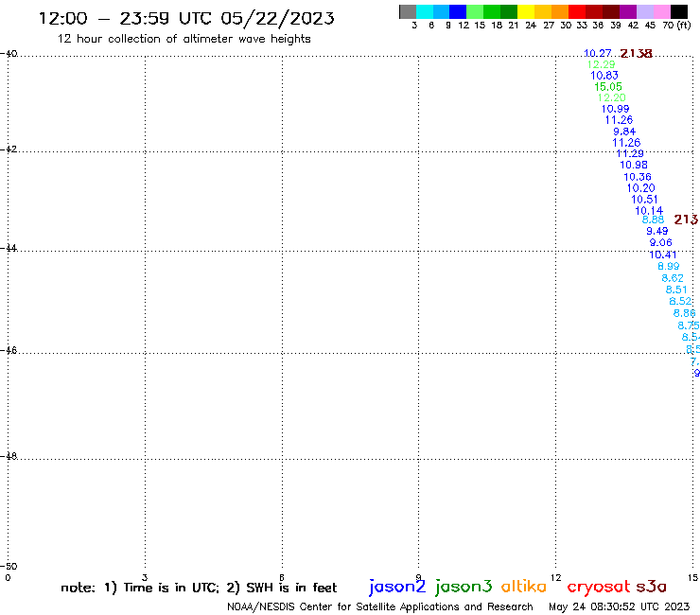700x615 pixels.
Task: Click the yellow swatch in the color scale
Action: 526,11
